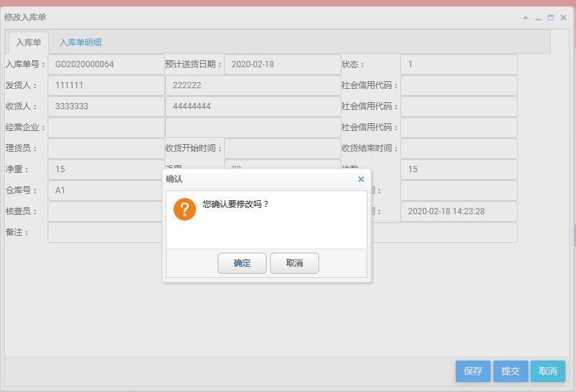Collapse the 修改入库单 window with up arrow
Screen dimensions: 576x392
tap(526, 17)
